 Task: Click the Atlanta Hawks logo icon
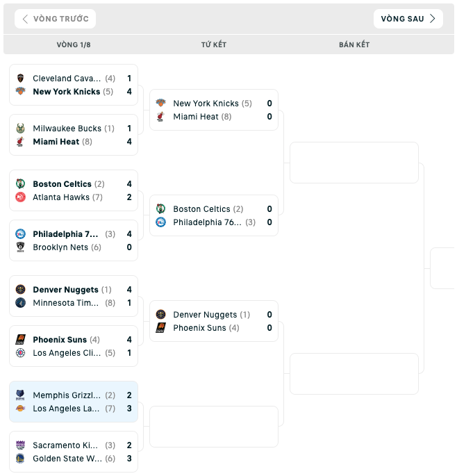(x=20, y=197)
